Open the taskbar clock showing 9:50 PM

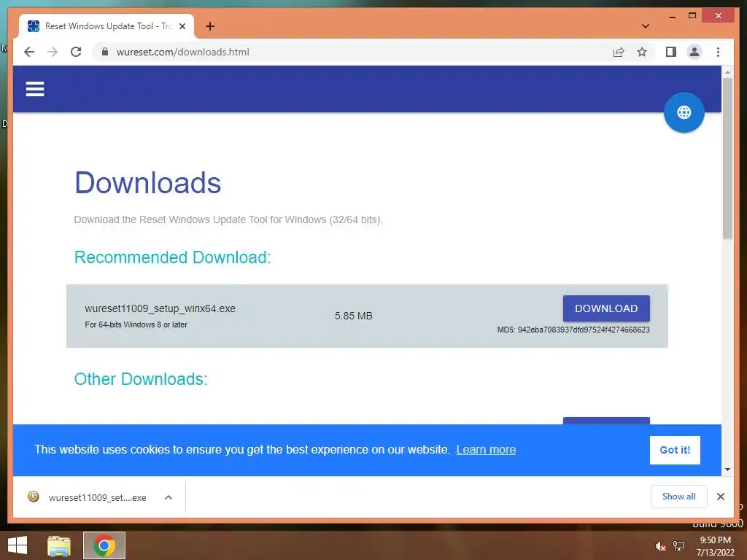tap(715, 546)
